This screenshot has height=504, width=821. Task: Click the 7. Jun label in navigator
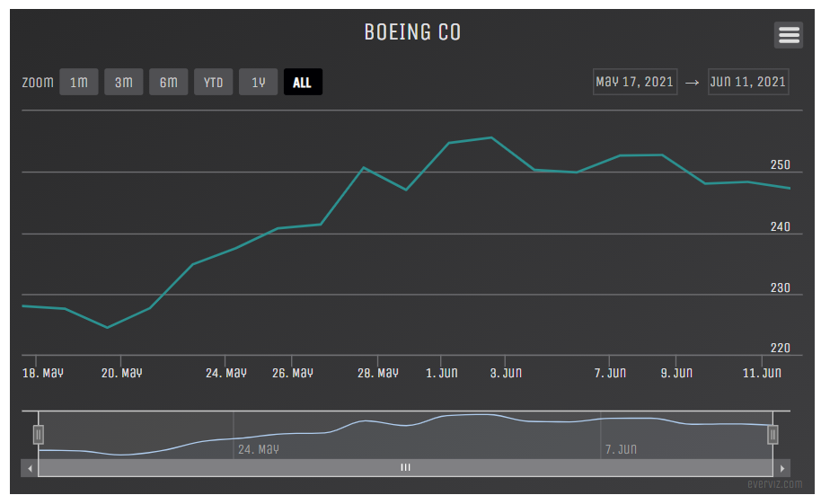tap(621, 449)
